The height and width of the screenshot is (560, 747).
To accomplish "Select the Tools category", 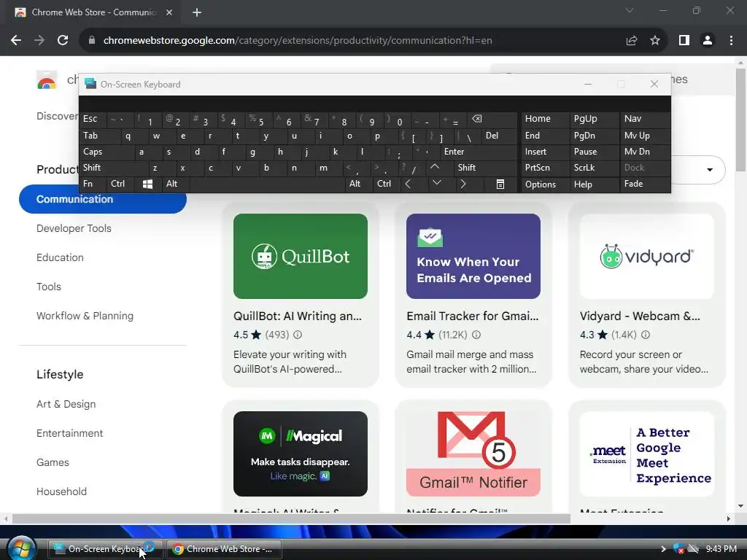I will tap(49, 287).
